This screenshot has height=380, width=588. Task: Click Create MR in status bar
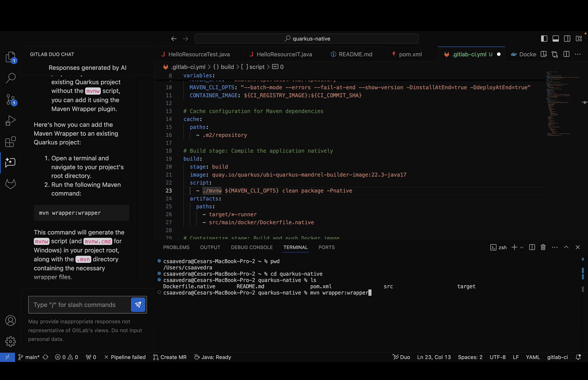click(x=170, y=357)
